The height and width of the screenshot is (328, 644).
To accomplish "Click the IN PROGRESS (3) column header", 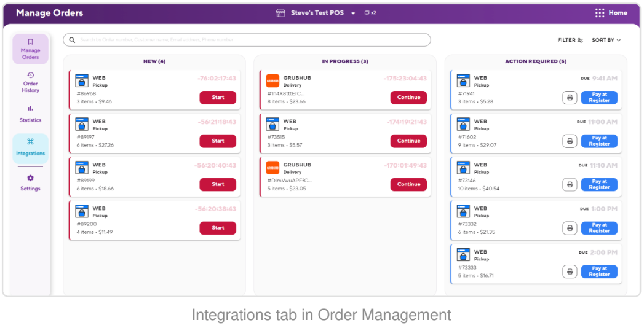I will coord(345,61).
